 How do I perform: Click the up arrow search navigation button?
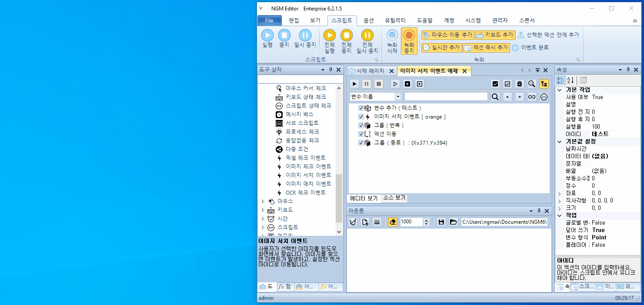click(x=507, y=97)
